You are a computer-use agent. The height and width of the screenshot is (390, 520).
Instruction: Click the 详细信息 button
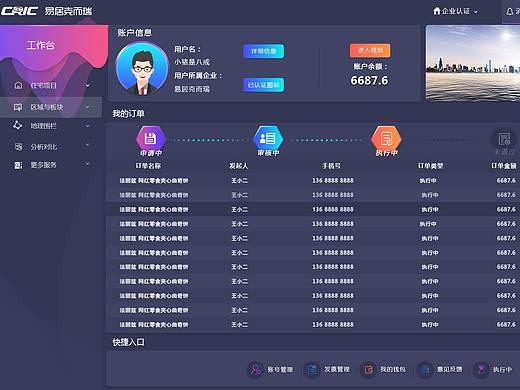click(264, 51)
